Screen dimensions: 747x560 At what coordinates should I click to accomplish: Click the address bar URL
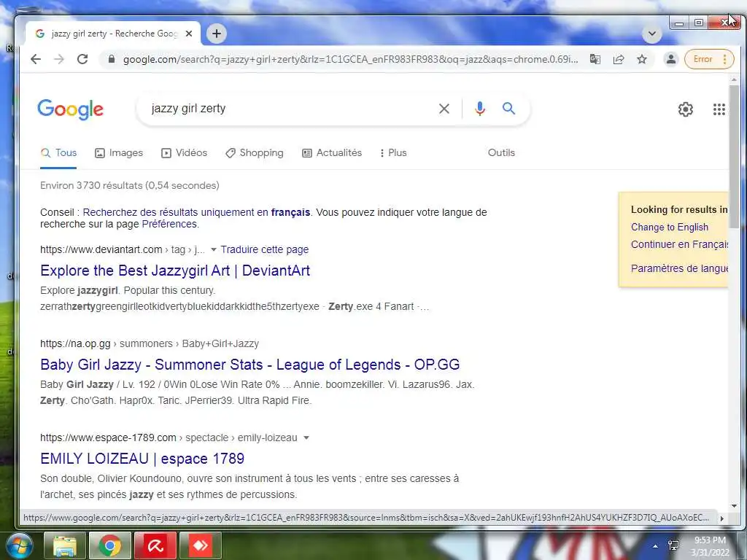click(x=350, y=59)
